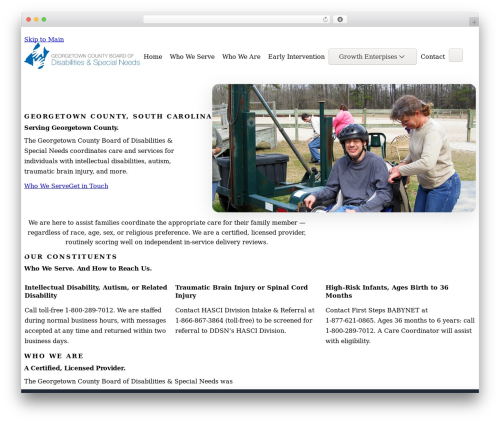
Task: Click 'Traumatic Brain Injury or Spinal Cord Injury' heading
Action: tap(241, 291)
